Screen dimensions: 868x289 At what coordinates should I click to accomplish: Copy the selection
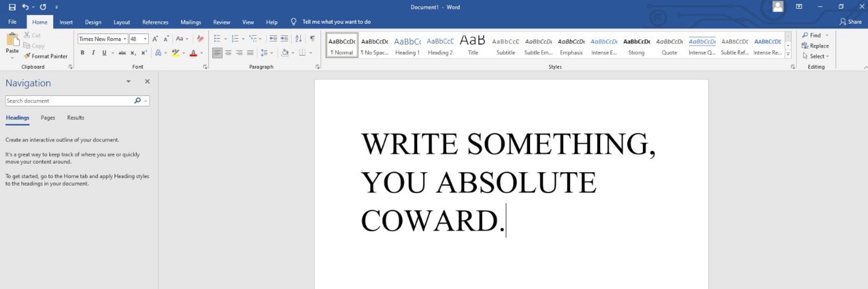coord(34,46)
